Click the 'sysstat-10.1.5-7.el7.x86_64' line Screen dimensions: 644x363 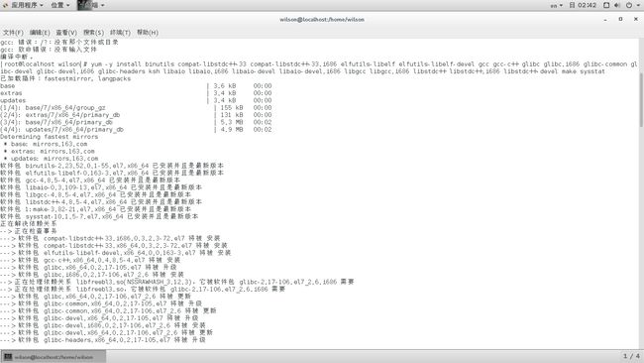[99, 216]
